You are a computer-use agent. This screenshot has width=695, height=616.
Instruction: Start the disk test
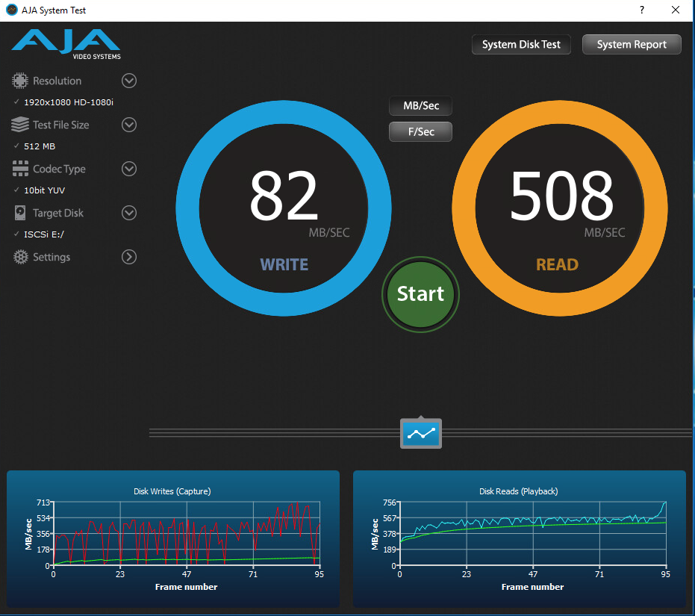pyautogui.click(x=420, y=294)
